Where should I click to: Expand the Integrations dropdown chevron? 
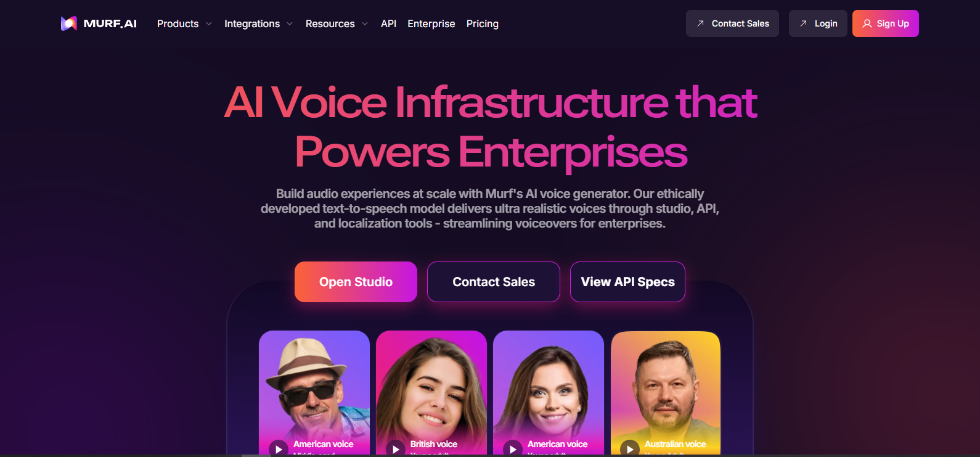(x=290, y=24)
